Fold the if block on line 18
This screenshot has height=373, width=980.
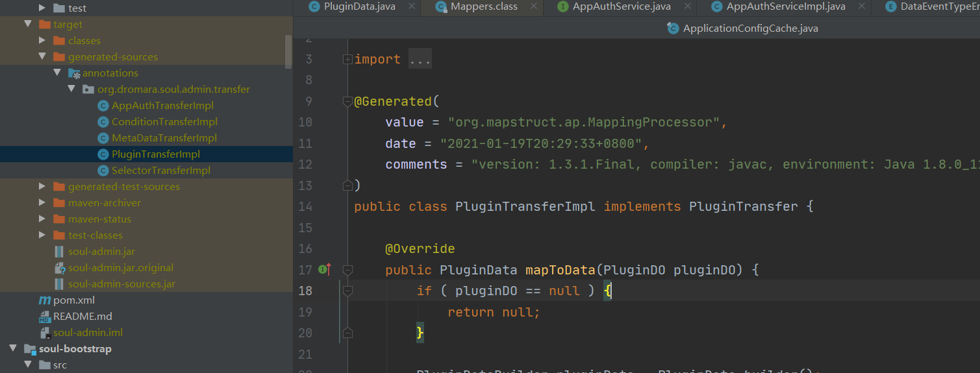(347, 291)
